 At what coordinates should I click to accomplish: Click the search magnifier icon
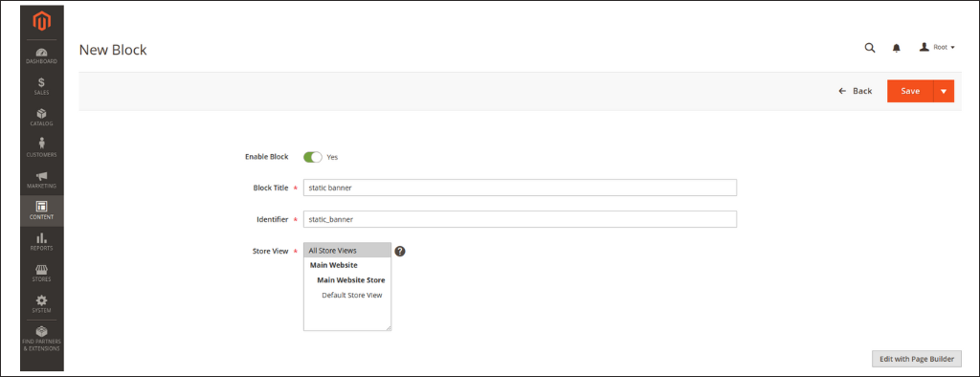tap(869, 48)
